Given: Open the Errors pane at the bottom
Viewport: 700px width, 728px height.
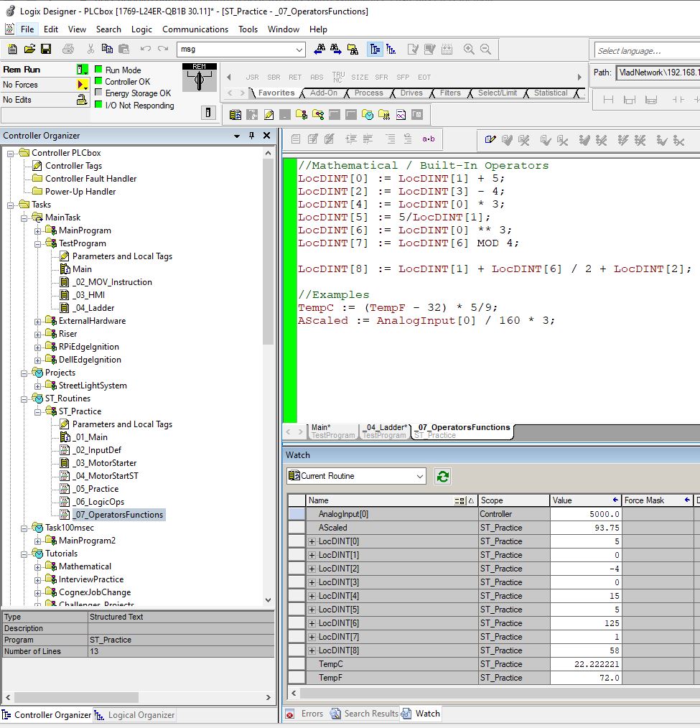Looking at the screenshot, I should [x=314, y=714].
